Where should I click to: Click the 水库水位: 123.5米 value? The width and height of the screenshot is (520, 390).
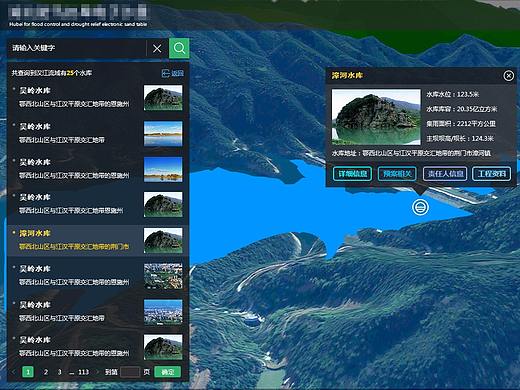(x=452, y=94)
